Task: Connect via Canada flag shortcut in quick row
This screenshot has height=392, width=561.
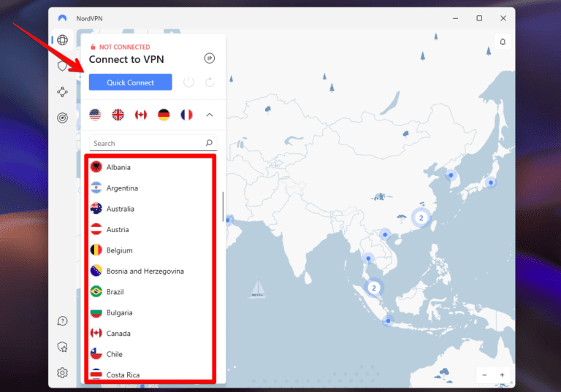Action: tap(140, 115)
